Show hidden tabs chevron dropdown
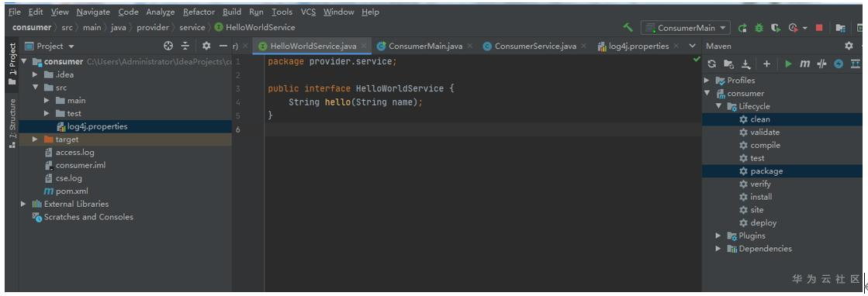 coord(692,46)
